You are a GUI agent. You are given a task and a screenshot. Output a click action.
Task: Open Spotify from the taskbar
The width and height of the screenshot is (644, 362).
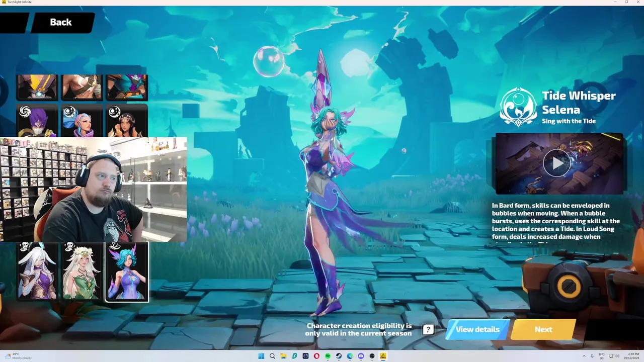coord(328,356)
